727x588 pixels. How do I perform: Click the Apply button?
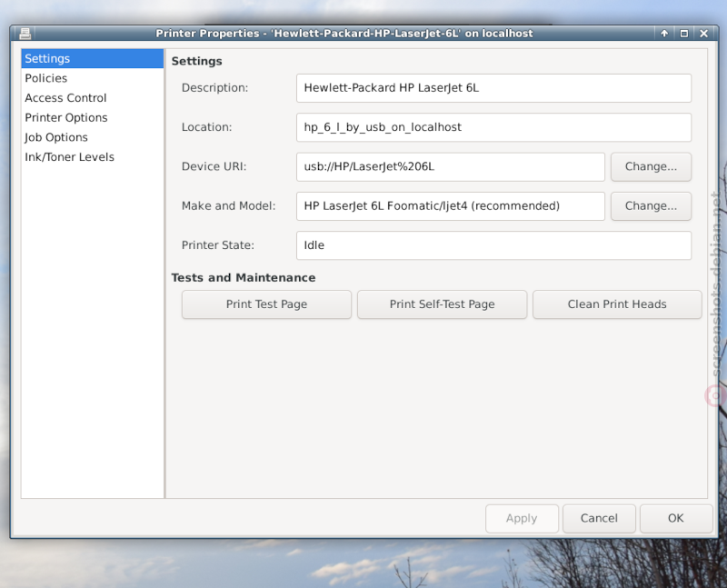(x=522, y=518)
